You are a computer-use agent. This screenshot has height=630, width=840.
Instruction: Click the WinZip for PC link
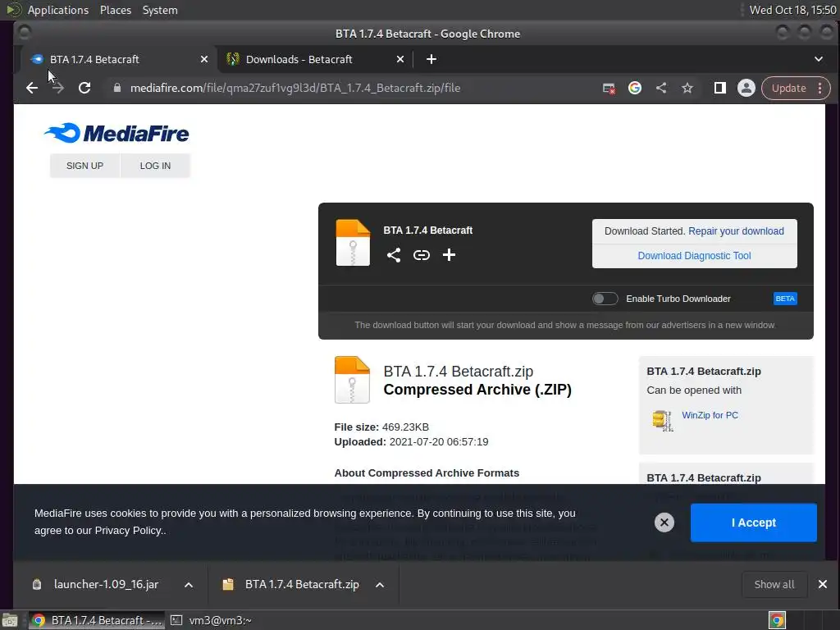tap(710, 415)
